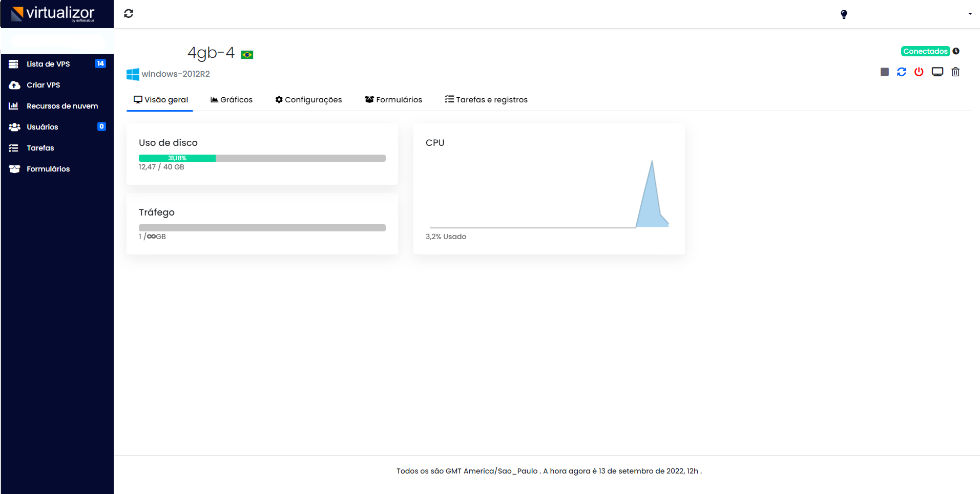980x494 pixels.
Task: Delete the VPS with the trash icon
Action: tap(955, 72)
